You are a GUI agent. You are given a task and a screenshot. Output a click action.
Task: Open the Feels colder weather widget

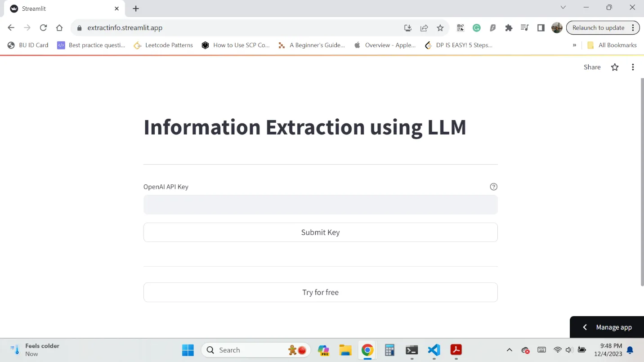[35, 350]
